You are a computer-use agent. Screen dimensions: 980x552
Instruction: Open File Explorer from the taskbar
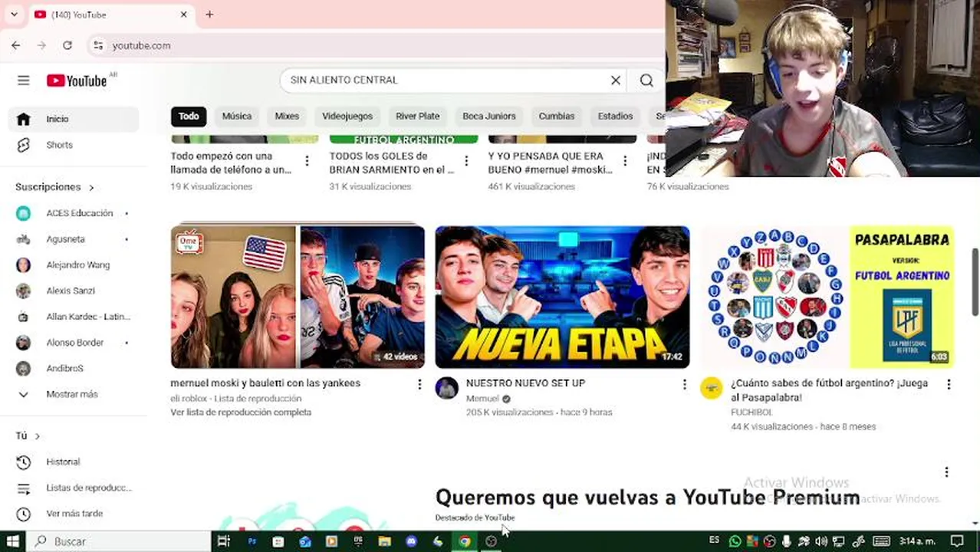point(384,541)
